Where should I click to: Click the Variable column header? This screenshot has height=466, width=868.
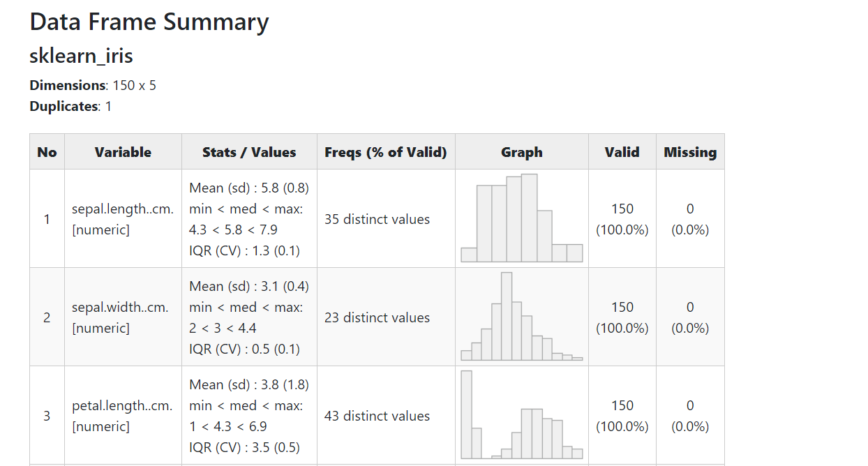(123, 152)
